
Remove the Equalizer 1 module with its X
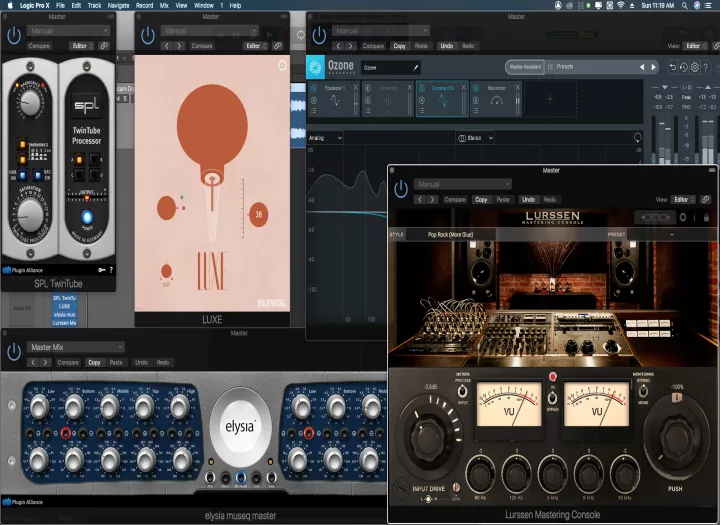pos(355,87)
